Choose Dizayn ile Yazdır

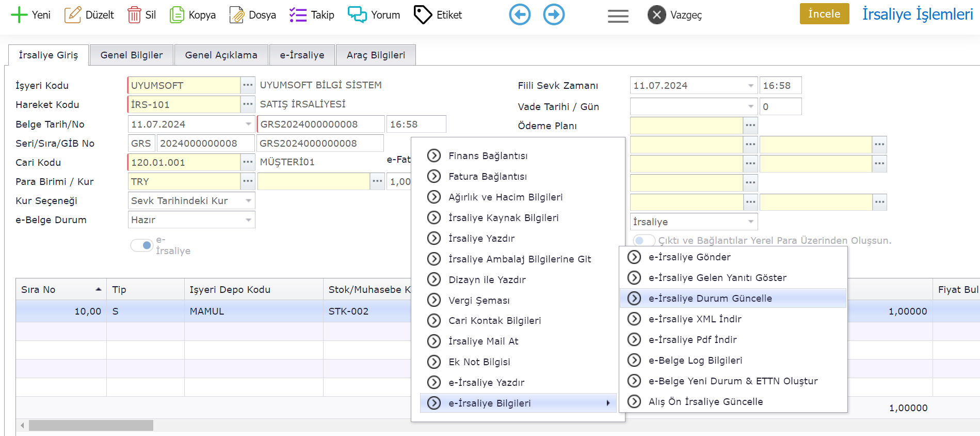click(518, 279)
